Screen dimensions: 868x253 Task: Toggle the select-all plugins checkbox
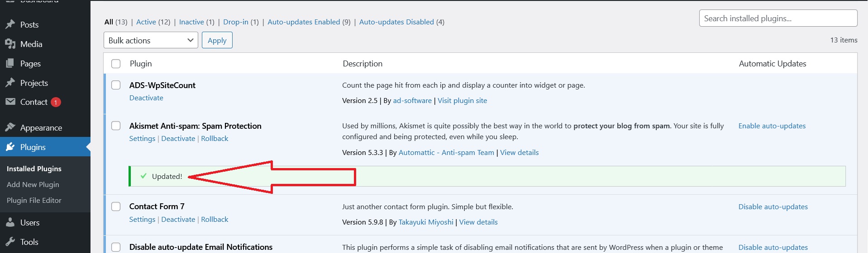116,64
